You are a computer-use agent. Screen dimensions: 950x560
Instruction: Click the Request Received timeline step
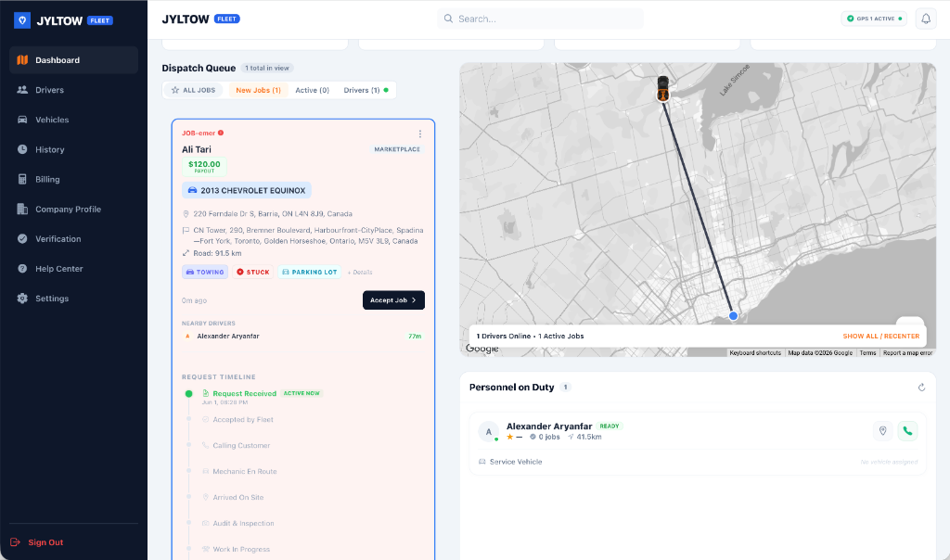point(244,393)
